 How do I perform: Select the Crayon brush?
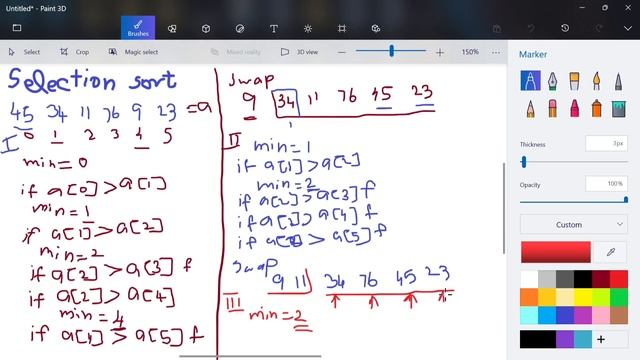click(574, 109)
